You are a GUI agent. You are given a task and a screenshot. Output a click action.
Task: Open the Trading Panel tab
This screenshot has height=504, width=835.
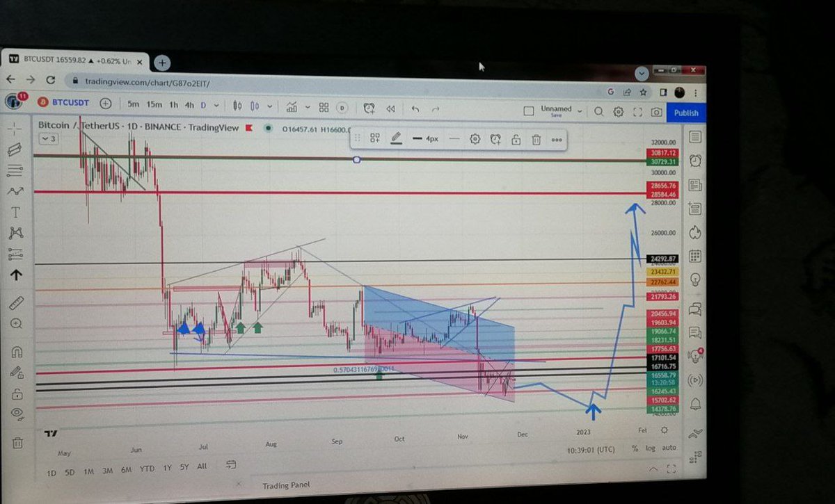pos(286,485)
